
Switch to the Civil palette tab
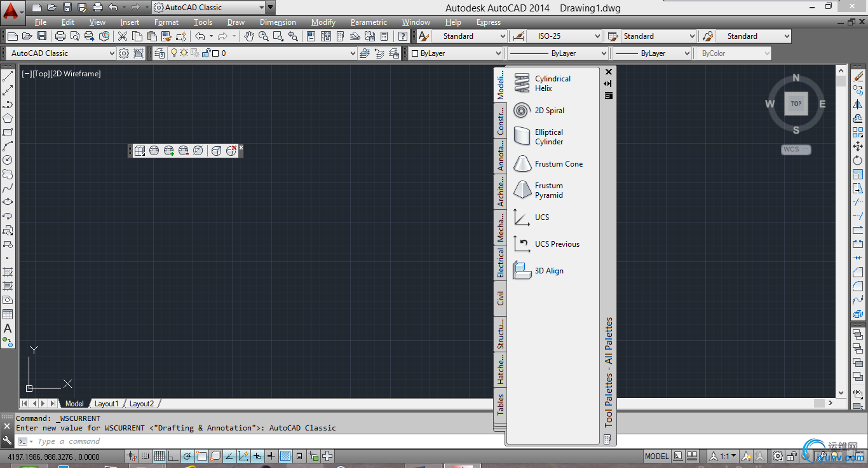[500, 298]
